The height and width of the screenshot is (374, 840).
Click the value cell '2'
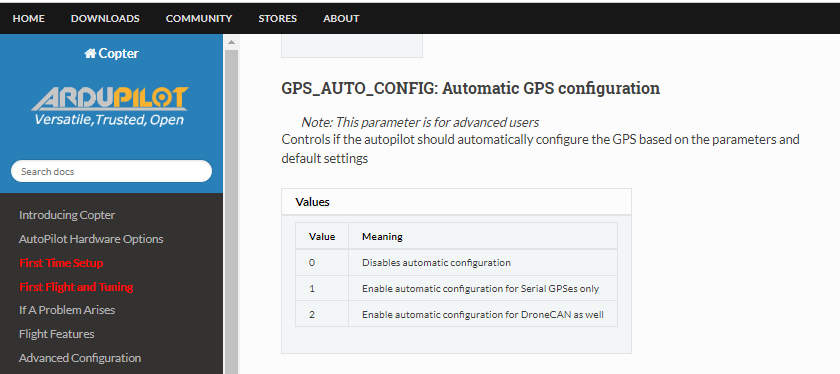point(322,314)
